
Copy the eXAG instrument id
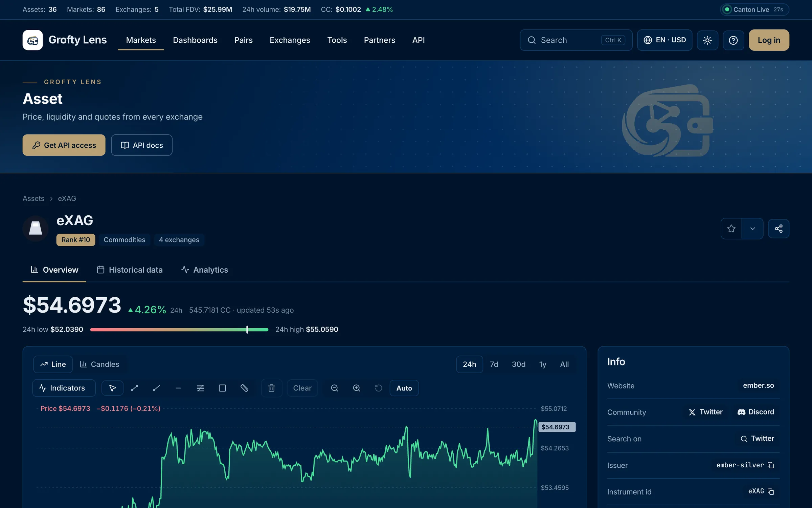(771, 491)
